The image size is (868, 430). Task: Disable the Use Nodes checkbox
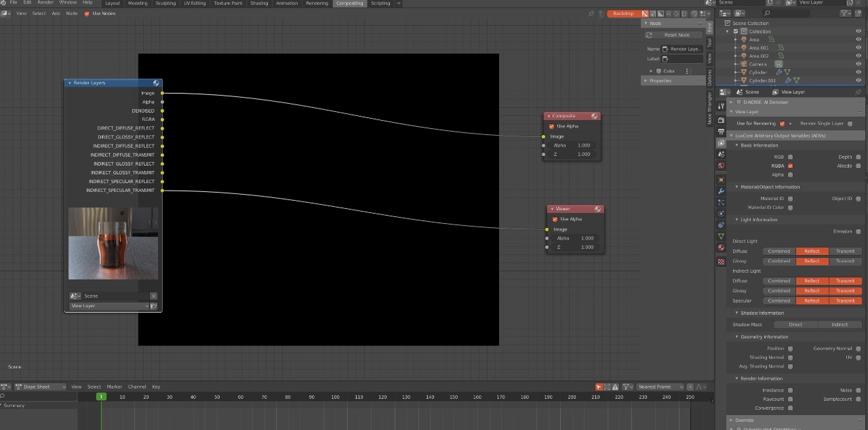[87, 14]
